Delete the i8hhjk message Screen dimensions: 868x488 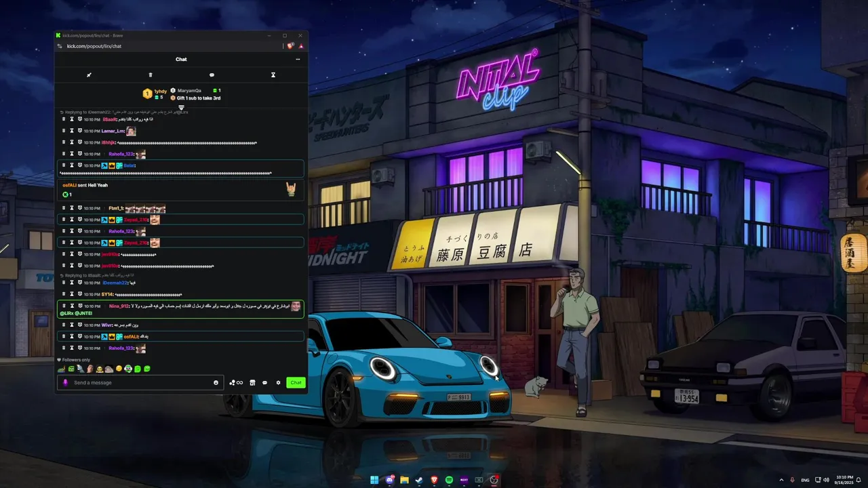(64, 142)
